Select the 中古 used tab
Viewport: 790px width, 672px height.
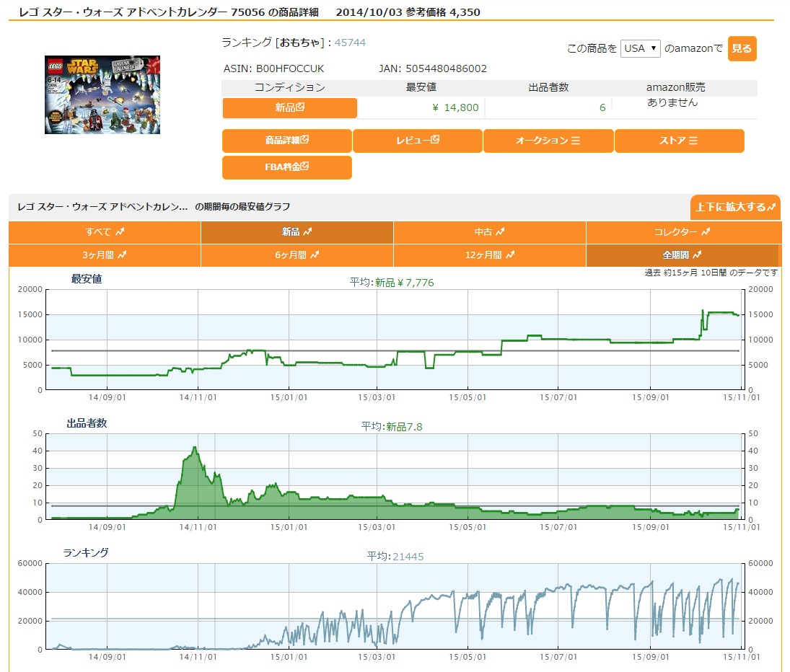pyautogui.click(x=489, y=232)
